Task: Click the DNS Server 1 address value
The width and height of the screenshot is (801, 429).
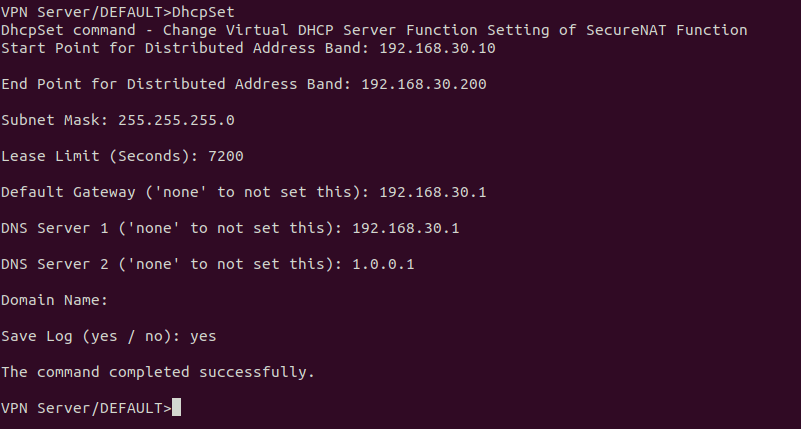Action: point(406,228)
